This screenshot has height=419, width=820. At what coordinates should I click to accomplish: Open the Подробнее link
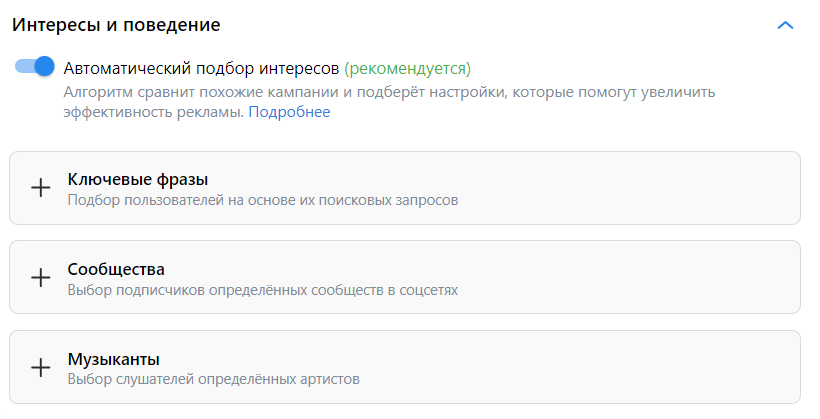coord(289,112)
